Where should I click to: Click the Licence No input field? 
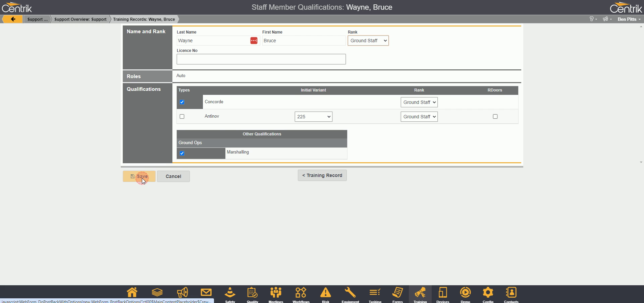[x=261, y=59]
